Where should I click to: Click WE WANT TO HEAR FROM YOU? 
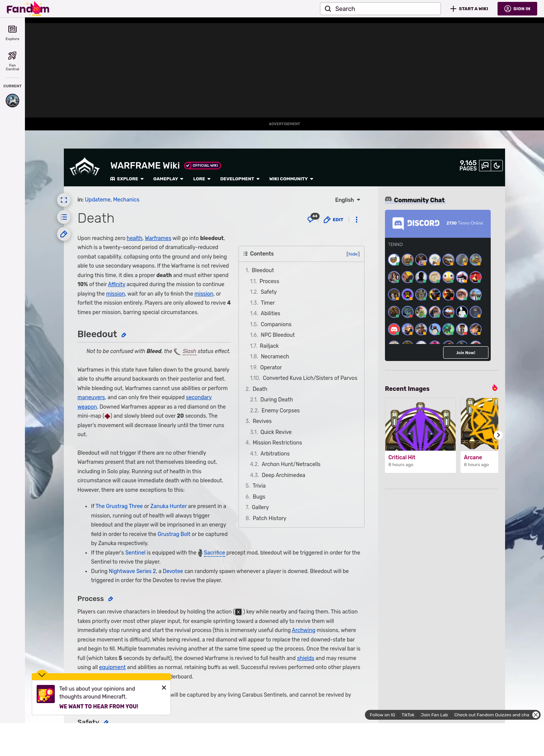pyautogui.click(x=99, y=706)
